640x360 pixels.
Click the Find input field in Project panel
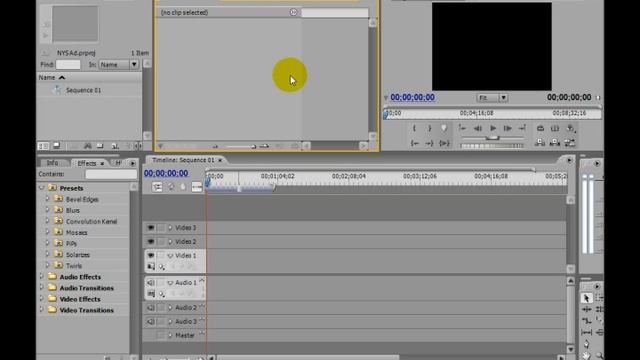coord(68,64)
